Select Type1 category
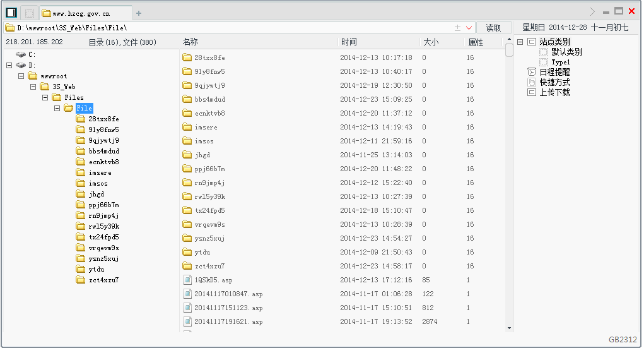The height and width of the screenshot is (348, 644). coord(561,62)
